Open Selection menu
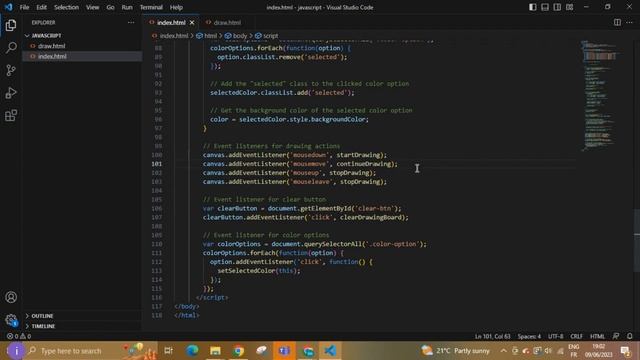The height and width of the screenshot is (360, 640). pos(67,7)
